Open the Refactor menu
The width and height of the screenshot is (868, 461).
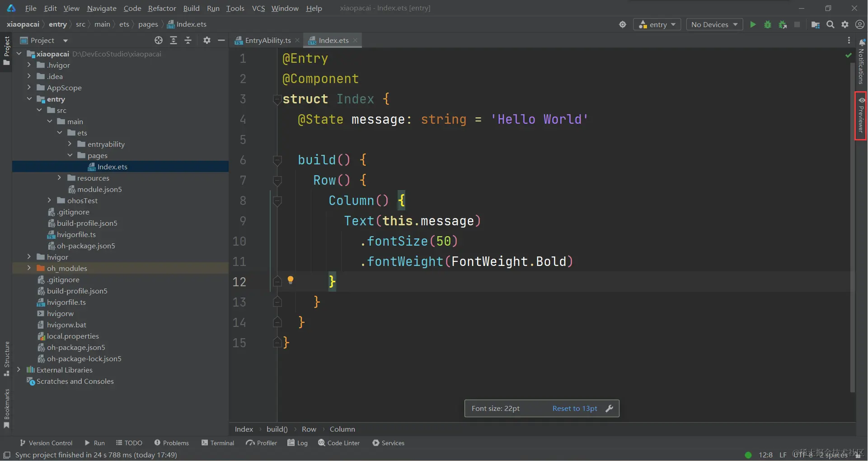(162, 8)
